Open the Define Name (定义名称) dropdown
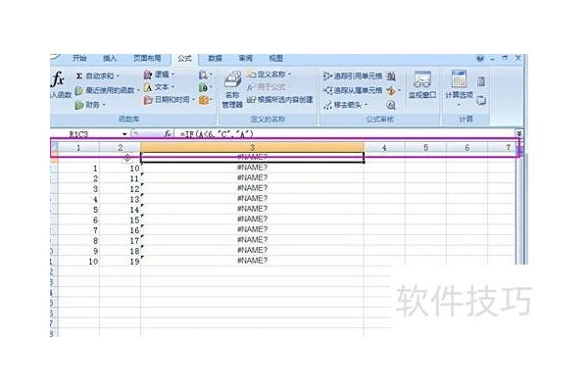 tap(269, 74)
